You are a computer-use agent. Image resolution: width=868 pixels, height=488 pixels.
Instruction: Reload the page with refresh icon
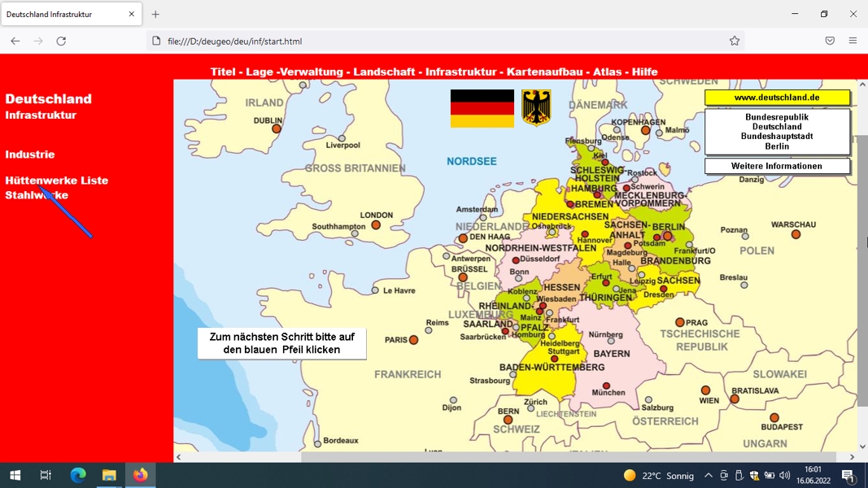pos(61,41)
